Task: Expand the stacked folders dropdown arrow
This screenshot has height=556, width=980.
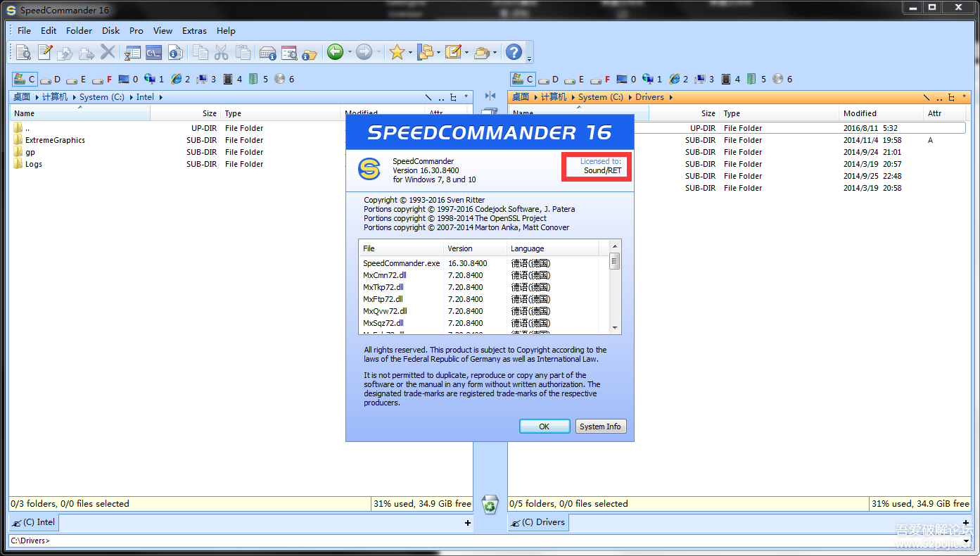Action: coord(495,52)
